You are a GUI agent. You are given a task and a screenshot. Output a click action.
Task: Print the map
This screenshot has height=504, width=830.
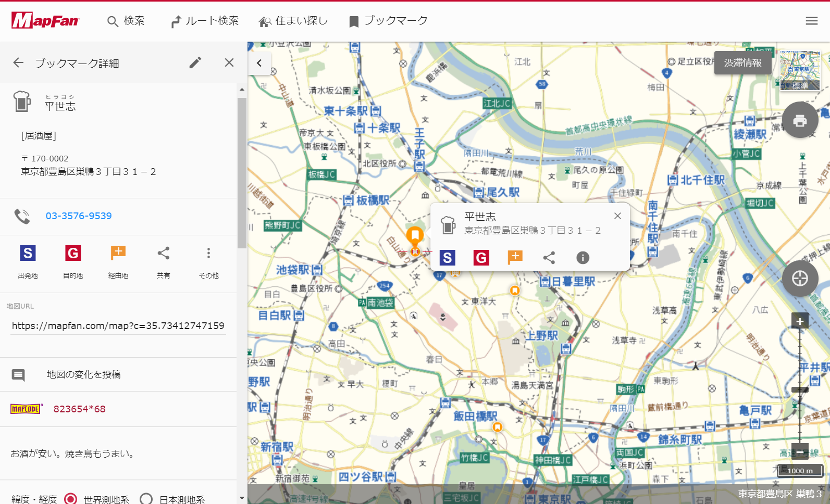[800, 120]
